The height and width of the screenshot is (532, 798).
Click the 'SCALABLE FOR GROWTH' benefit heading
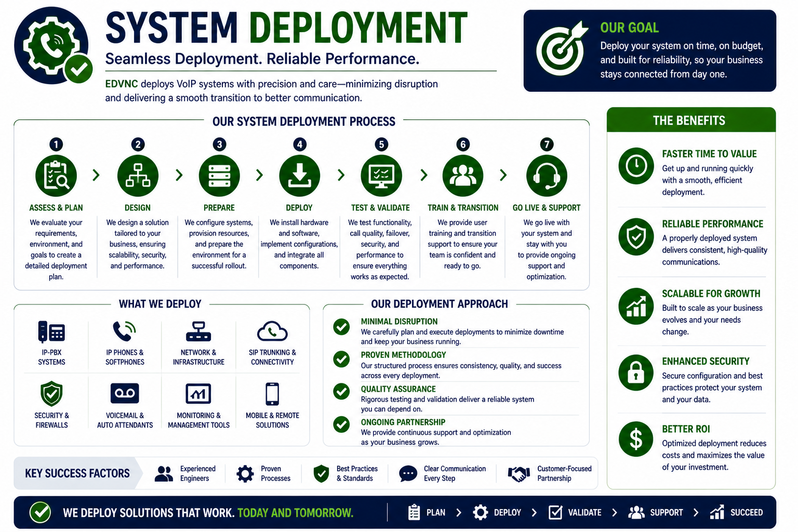[x=711, y=294]
